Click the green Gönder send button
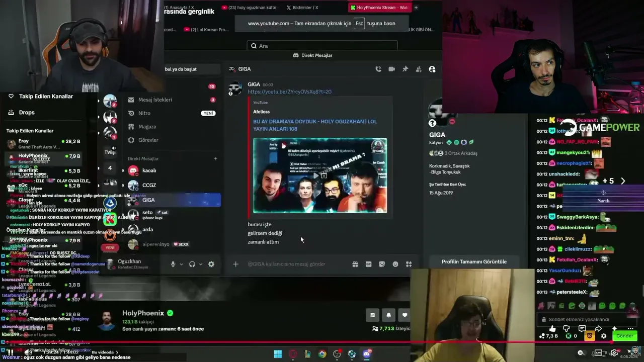 pos(624,336)
